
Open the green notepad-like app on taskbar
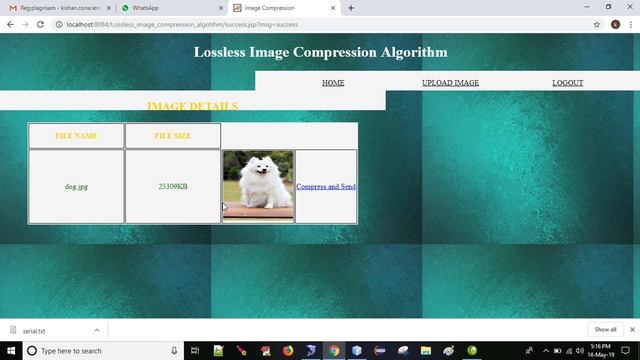(218, 351)
